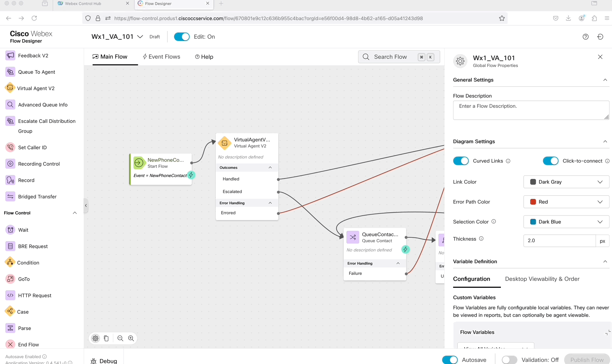Click the HTTP Request activity icon

10,295
